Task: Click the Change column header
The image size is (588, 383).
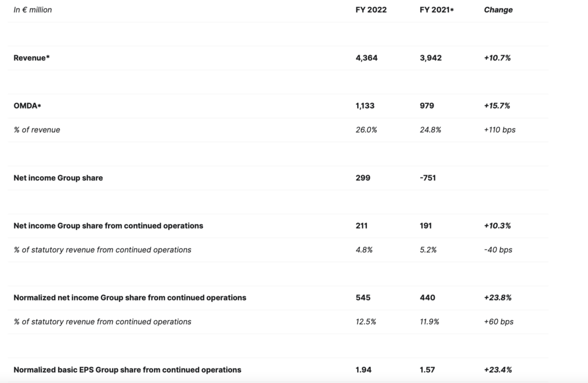Action: tap(498, 10)
